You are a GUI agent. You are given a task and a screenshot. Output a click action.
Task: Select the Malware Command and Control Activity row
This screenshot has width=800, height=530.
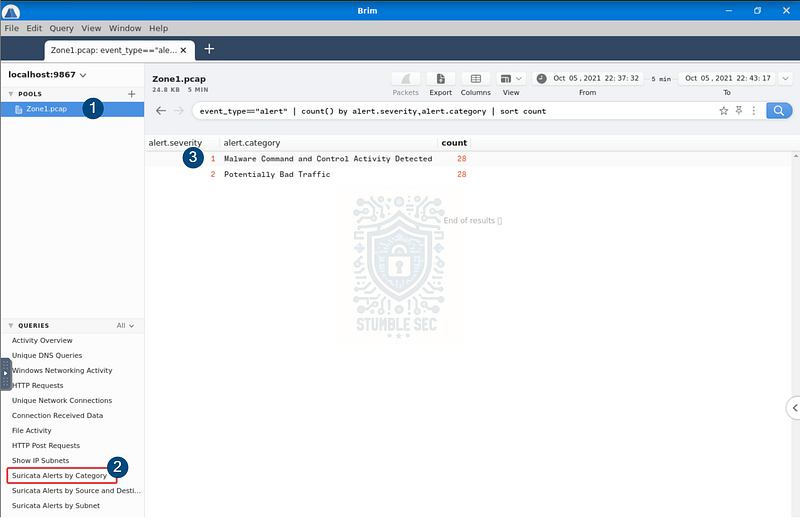click(468, 159)
